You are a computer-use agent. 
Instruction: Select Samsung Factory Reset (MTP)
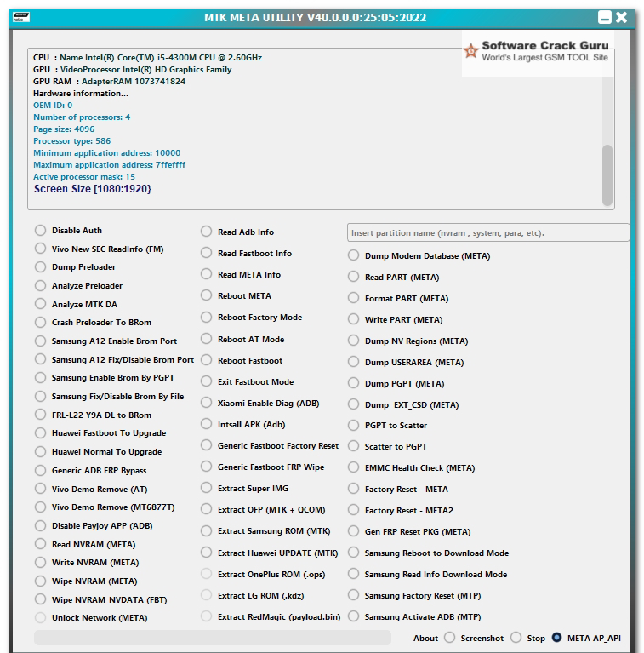tap(354, 595)
